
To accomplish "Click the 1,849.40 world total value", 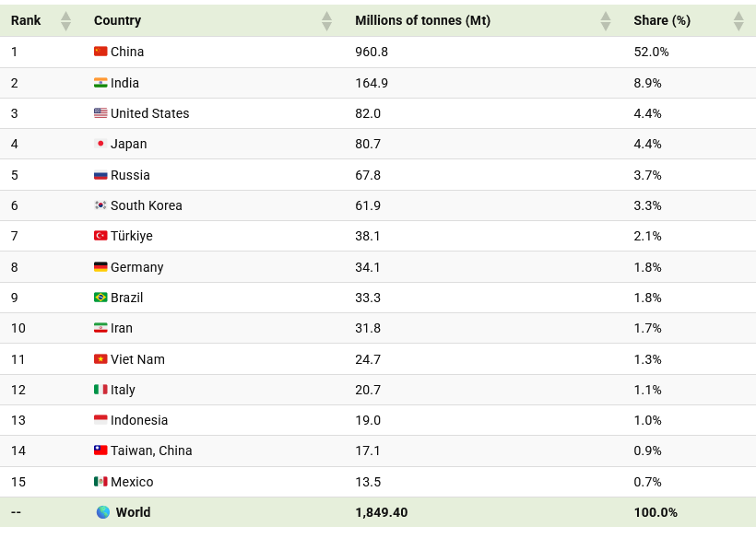I will (382, 512).
